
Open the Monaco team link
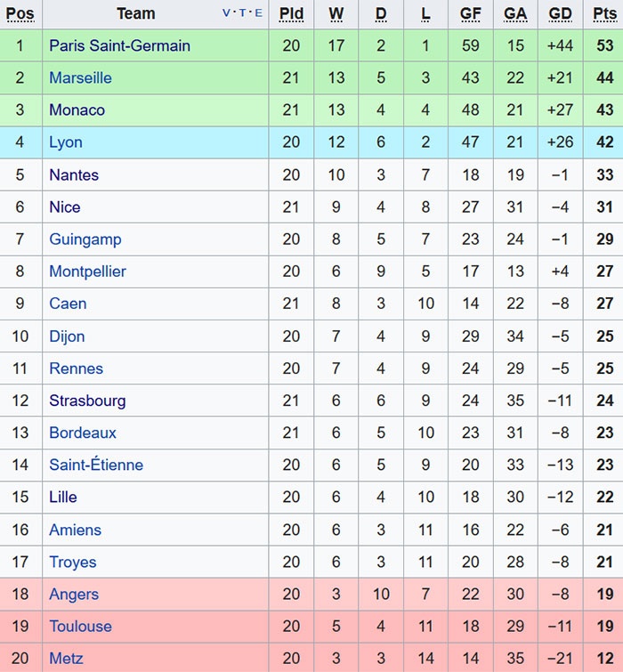pos(77,110)
